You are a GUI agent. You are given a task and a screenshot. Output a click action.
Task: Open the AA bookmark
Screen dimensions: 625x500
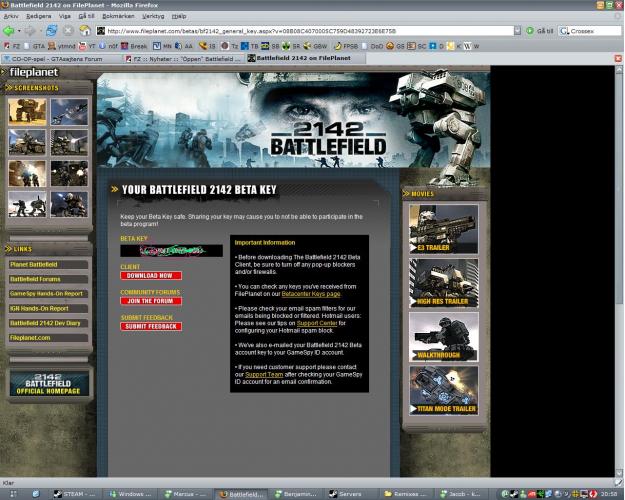pos(184,46)
